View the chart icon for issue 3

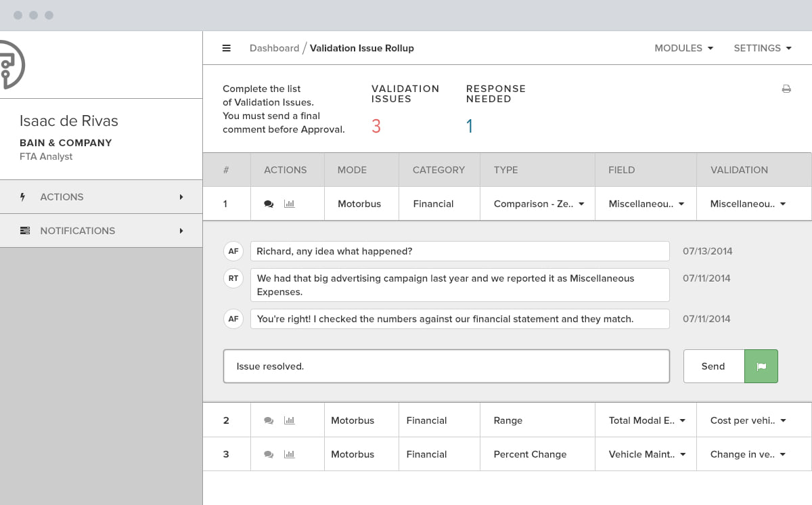pos(290,454)
